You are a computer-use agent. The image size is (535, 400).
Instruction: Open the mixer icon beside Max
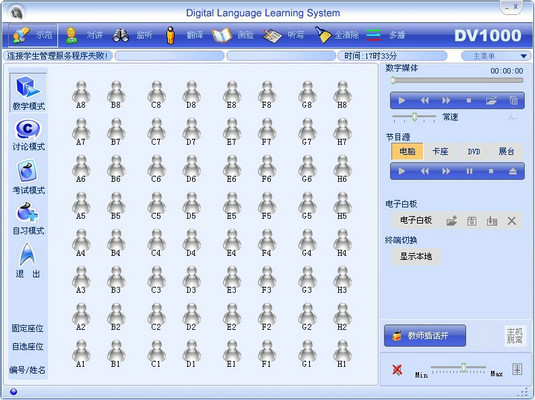pyautogui.click(x=517, y=369)
